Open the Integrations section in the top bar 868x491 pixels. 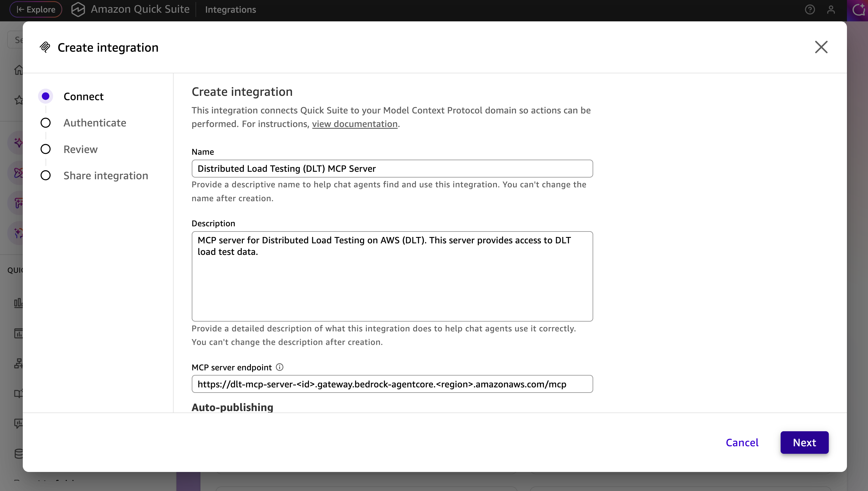click(x=230, y=10)
